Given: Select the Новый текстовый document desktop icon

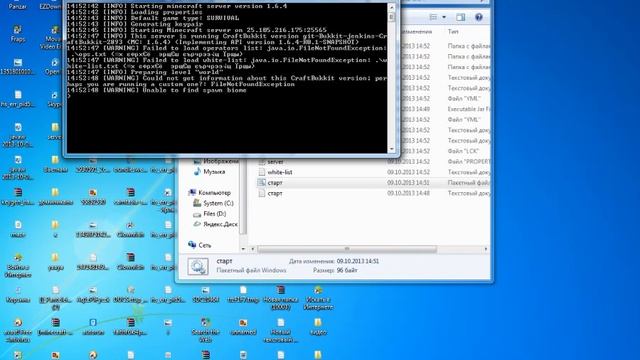Looking at the screenshot, I should 281,330.
